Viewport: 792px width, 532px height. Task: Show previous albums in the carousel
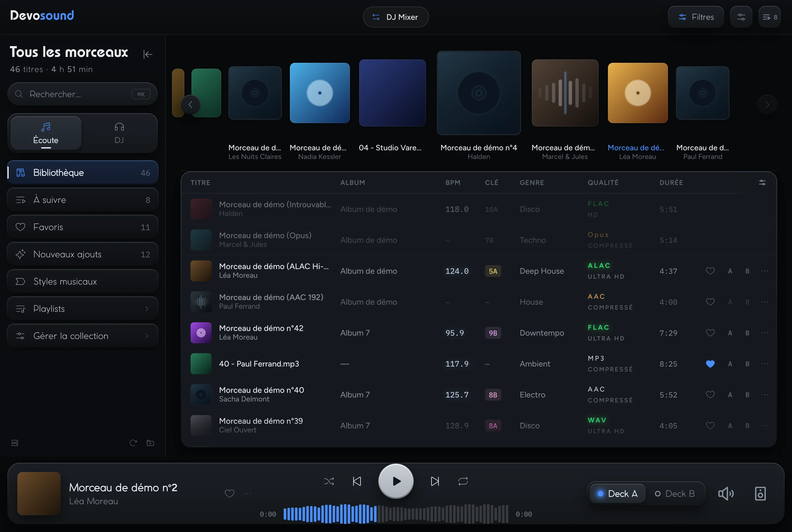coord(190,105)
